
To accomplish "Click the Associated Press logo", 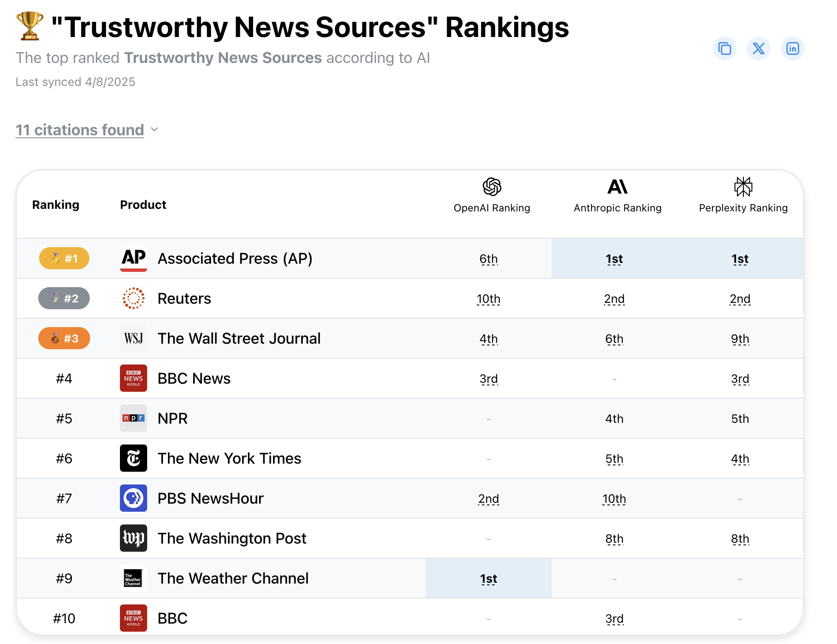I will [x=134, y=258].
